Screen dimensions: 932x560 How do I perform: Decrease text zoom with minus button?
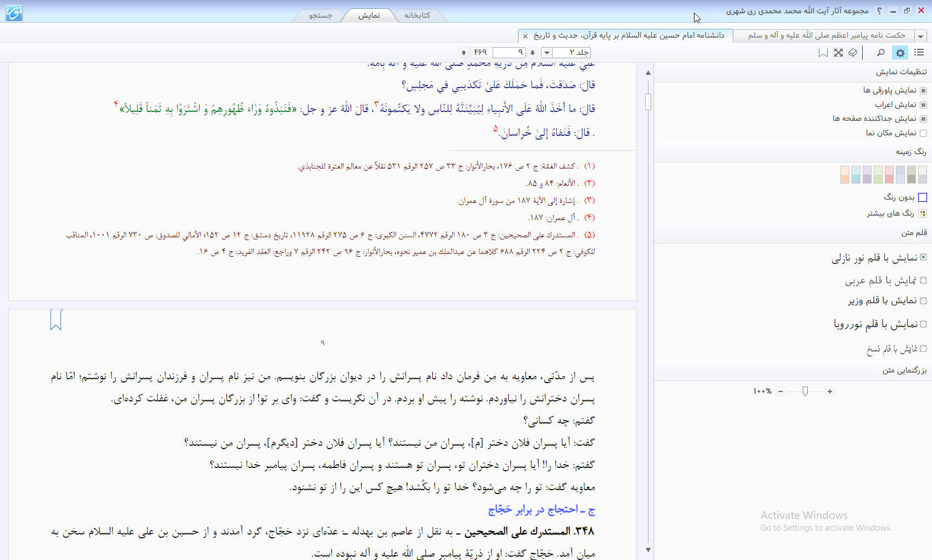[781, 391]
